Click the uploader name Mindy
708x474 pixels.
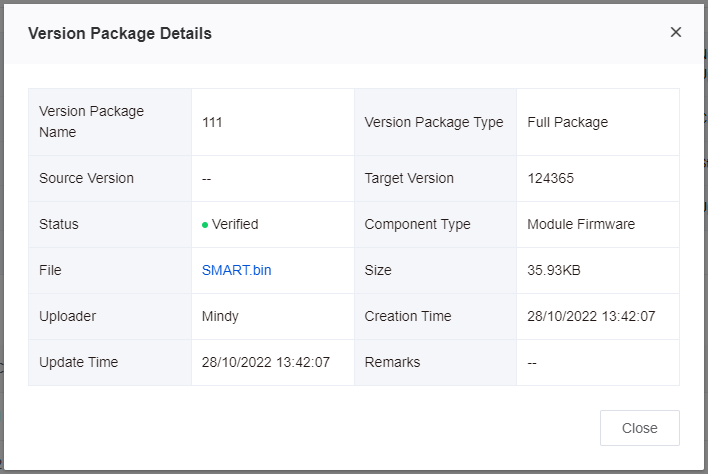coord(220,316)
